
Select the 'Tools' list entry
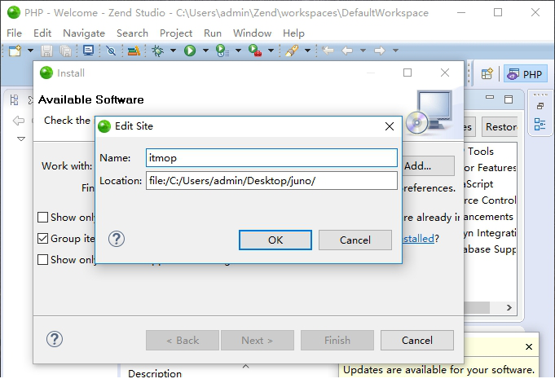[x=481, y=152]
